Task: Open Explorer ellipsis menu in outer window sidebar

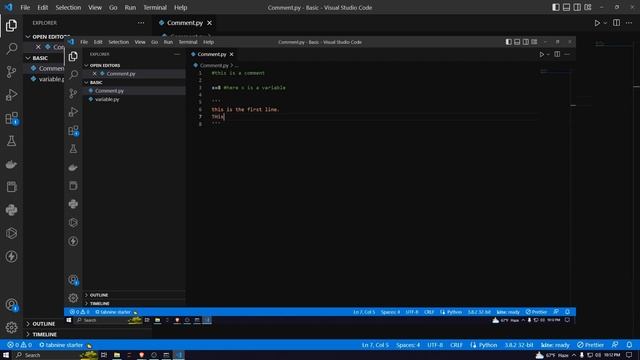Action: click(x=141, y=23)
